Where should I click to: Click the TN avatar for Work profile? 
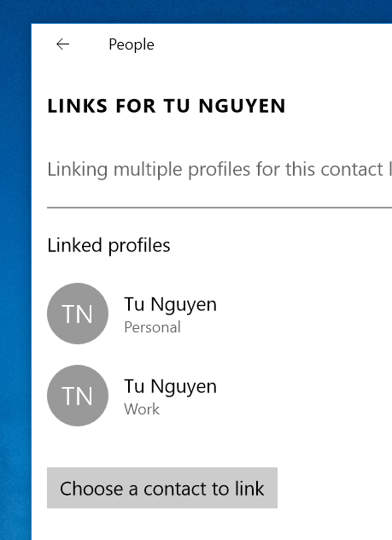pos(78,396)
